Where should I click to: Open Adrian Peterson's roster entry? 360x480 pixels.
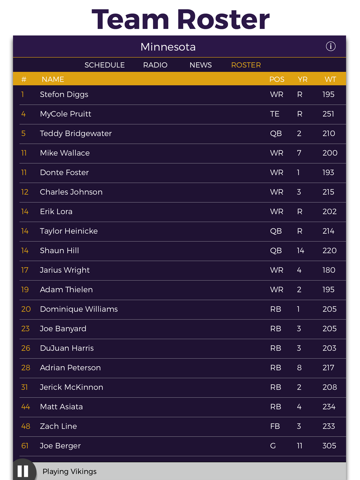tap(180, 368)
